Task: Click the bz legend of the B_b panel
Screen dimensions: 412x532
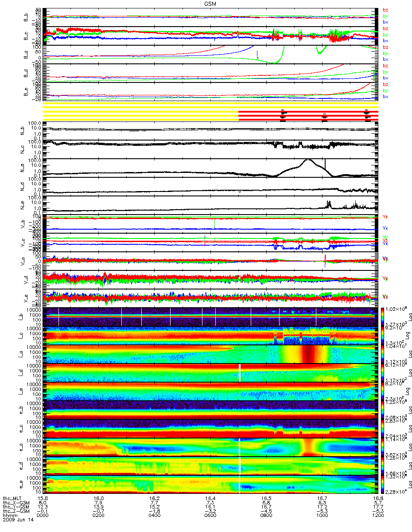Action: pos(385,10)
